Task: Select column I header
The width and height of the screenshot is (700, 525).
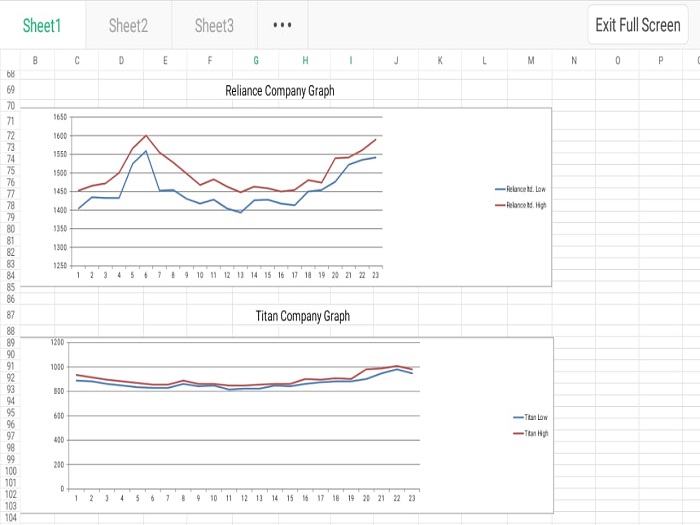Action: (x=351, y=60)
